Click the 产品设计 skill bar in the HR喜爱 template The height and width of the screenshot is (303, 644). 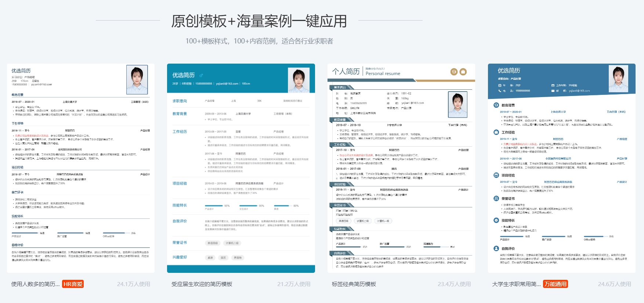point(25,233)
